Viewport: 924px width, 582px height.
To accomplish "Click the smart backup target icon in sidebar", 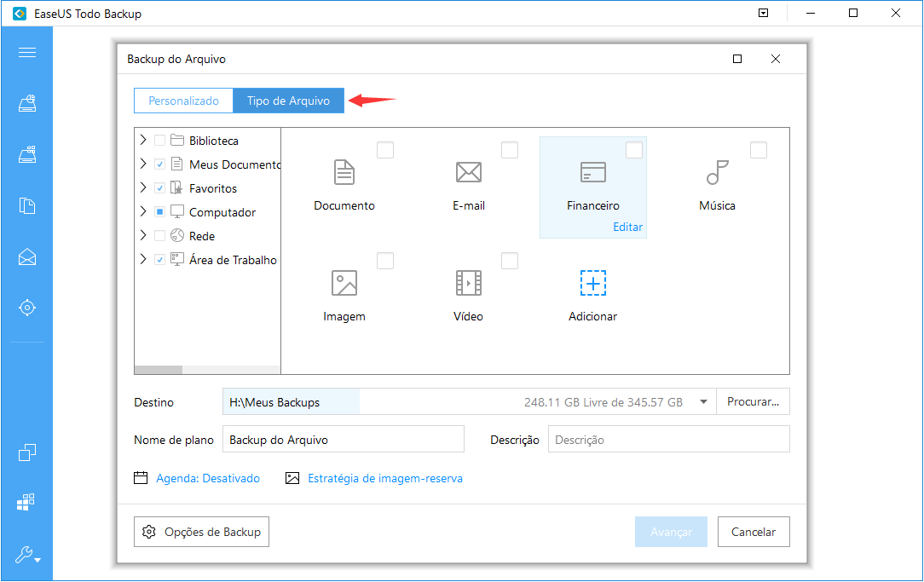I will (x=27, y=308).
